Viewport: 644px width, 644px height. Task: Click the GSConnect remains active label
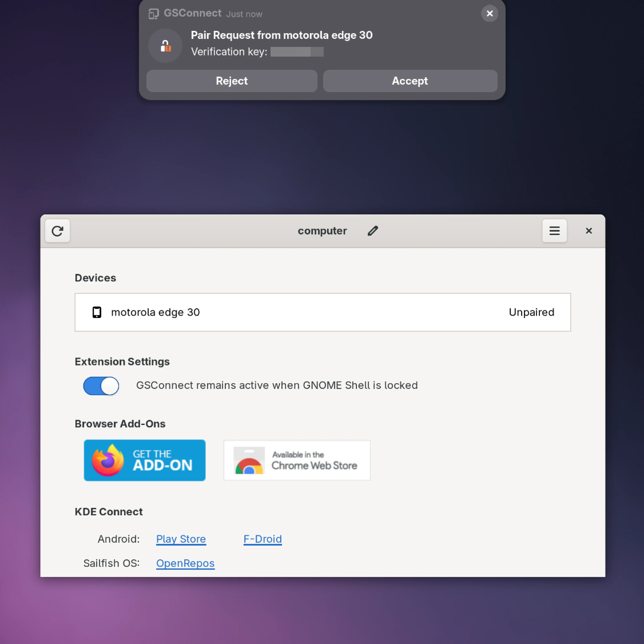277,385
